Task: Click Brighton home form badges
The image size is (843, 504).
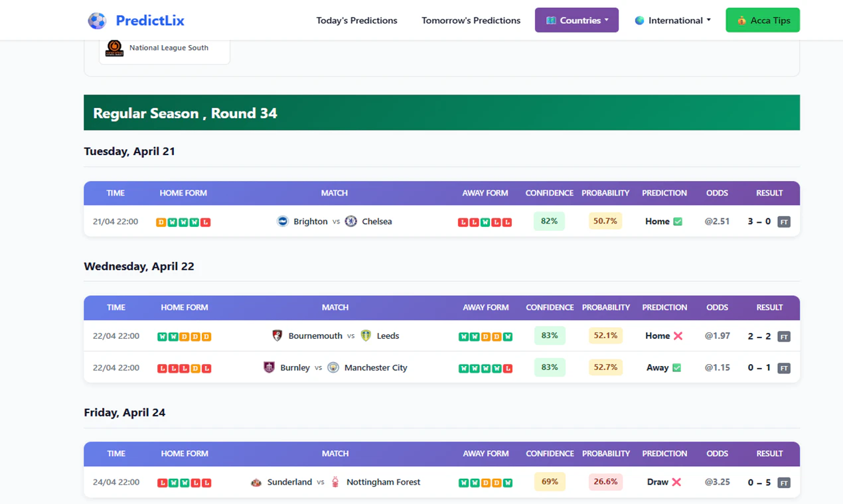Action: coord(183,222)
